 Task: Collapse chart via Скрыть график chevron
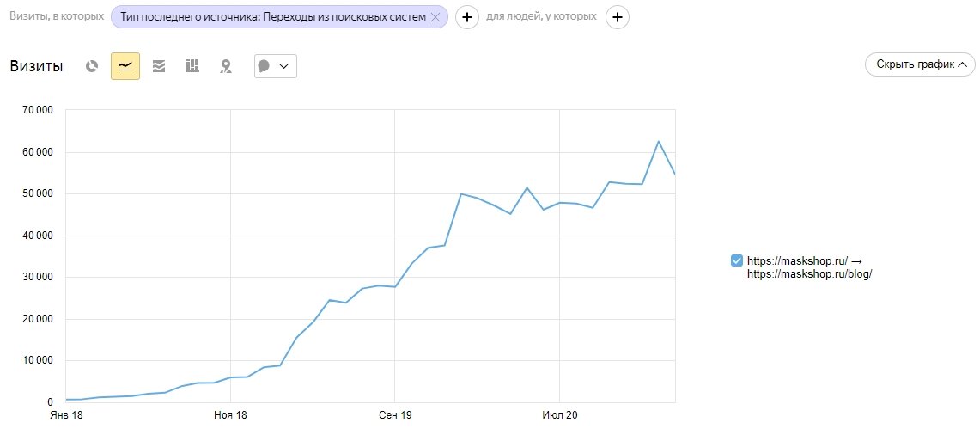pos(962,64)
